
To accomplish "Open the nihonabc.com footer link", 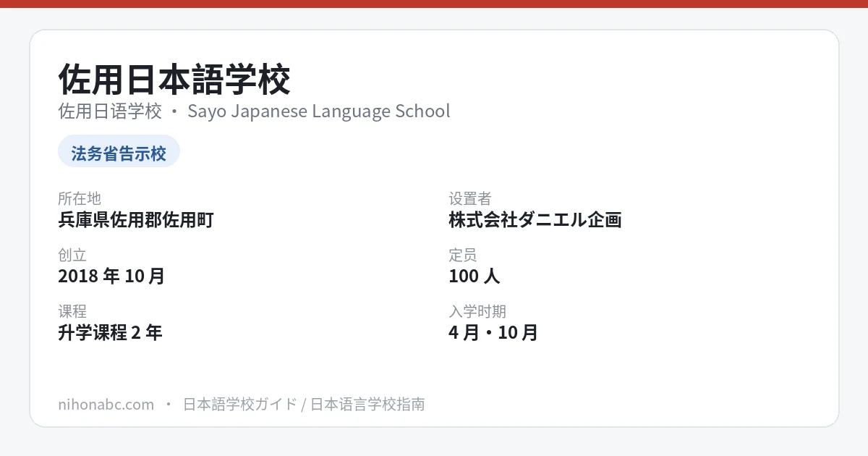I will (106, 404).
